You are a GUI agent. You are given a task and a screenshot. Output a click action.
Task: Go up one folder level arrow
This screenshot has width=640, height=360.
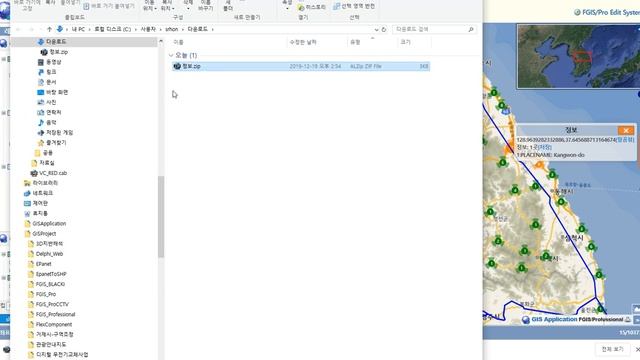tap(49, 29)
